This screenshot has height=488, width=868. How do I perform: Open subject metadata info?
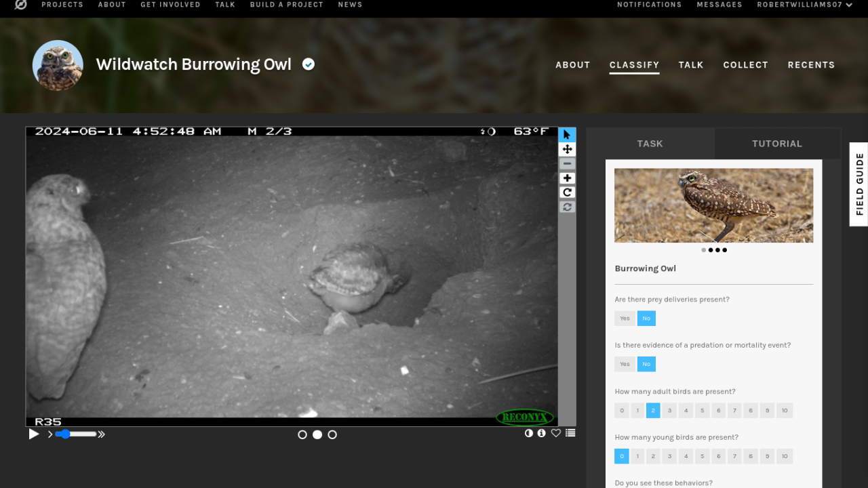(x=542, y=433)
